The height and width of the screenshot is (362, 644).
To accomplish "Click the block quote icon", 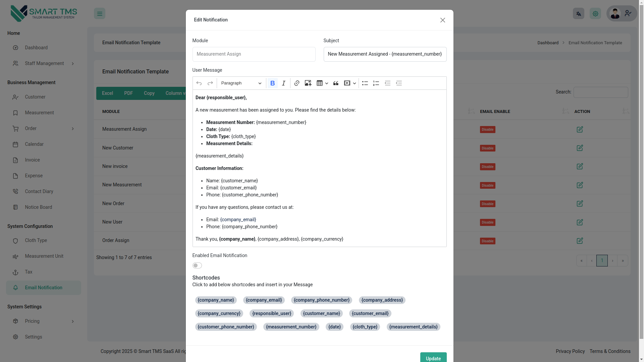I will coord(336,83).
